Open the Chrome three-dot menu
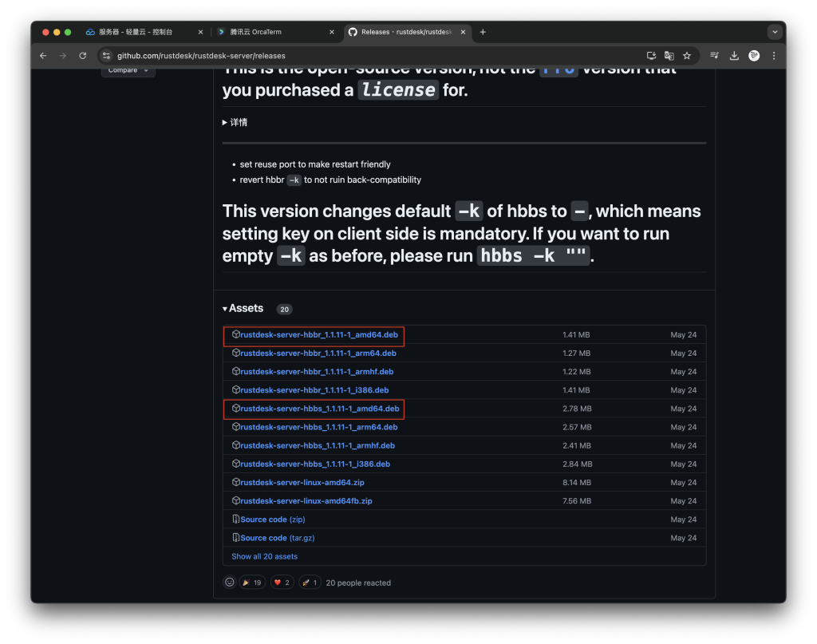This screenshot has width=817, height=644. coord(773,56)
